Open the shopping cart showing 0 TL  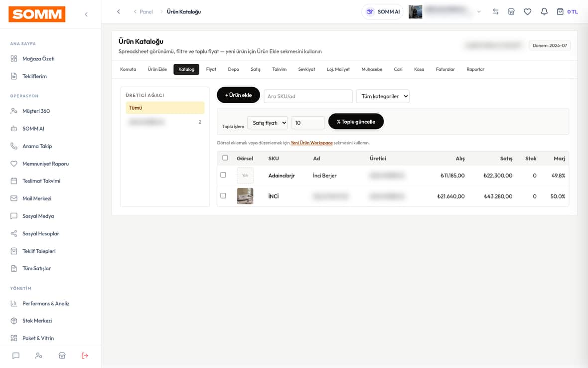[x=567, y=11]
